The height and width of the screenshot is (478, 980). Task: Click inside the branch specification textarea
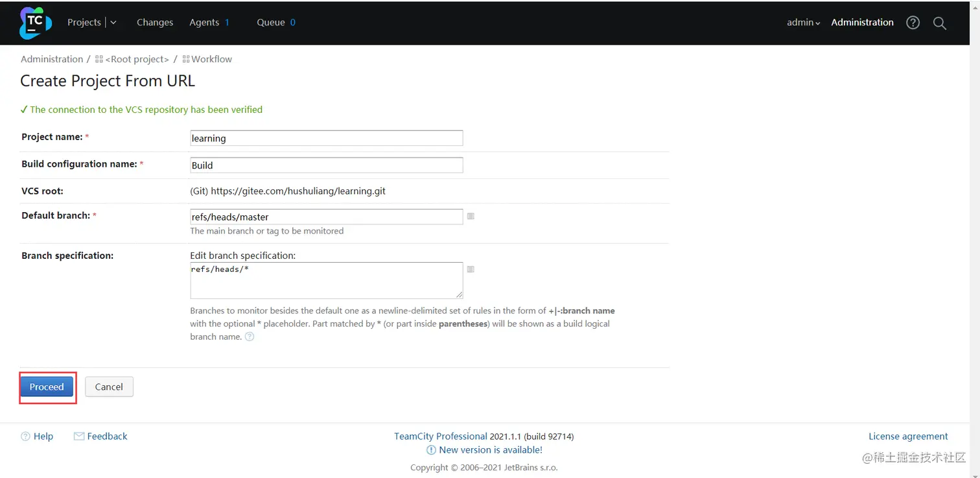327,280
